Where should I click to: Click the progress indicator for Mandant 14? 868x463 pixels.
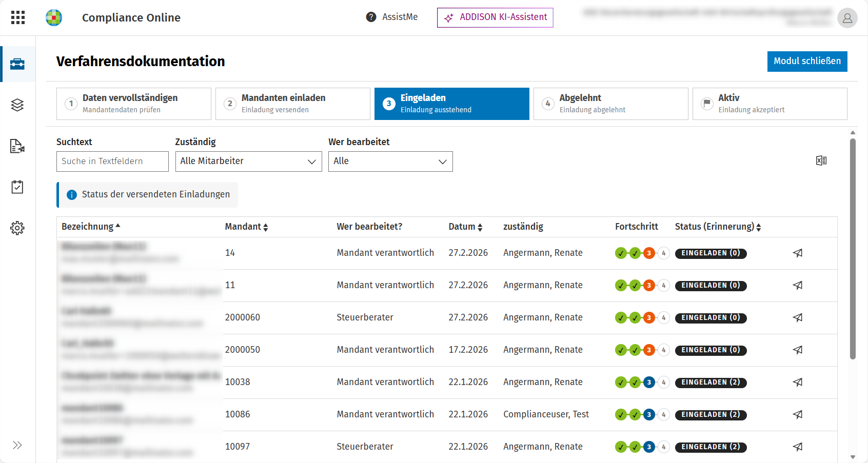pos(642,253)
